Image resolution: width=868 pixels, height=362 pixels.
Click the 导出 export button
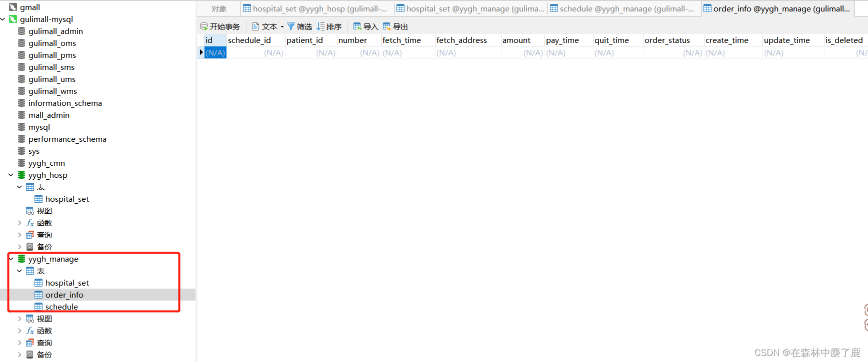(395, 26)
